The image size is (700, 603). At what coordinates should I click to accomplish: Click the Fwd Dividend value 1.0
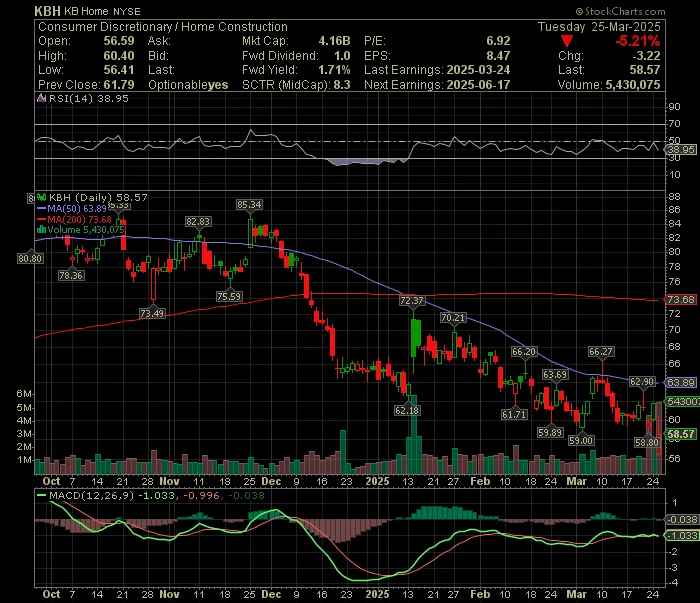coord(342,56)
